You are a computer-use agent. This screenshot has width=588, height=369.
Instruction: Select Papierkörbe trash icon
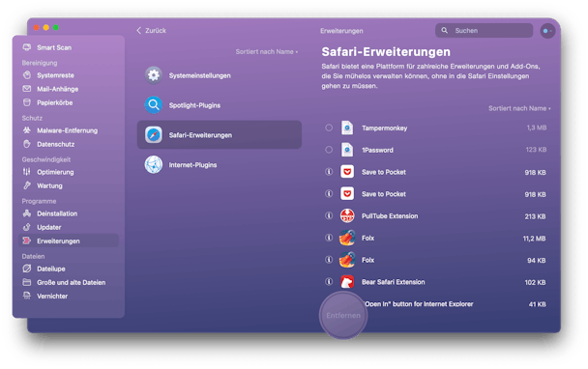27,102
